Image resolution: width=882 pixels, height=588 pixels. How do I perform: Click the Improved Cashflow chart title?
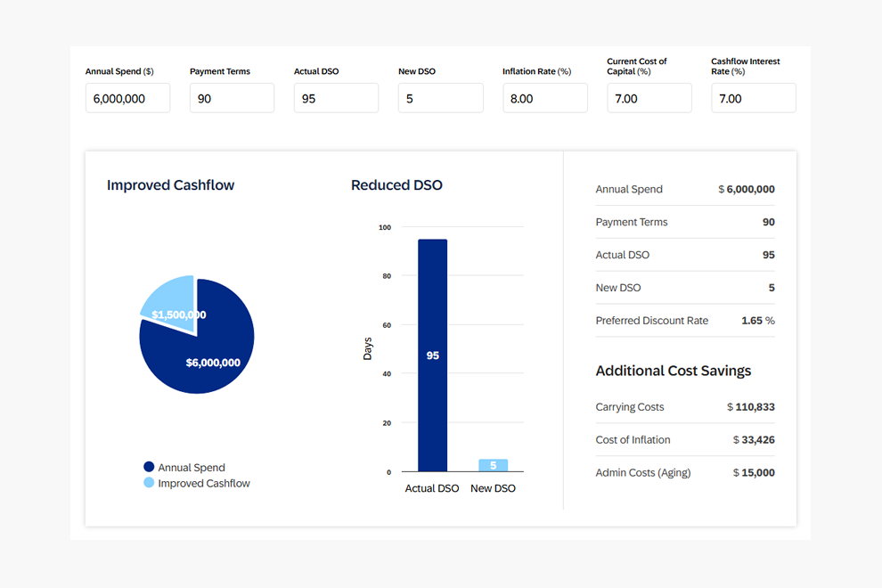(x=170, y=184)
